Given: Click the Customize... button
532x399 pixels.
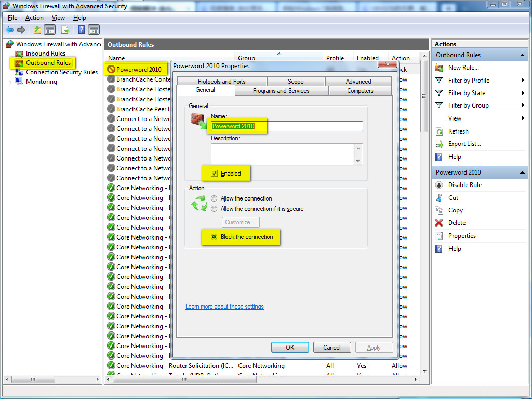Looking at the screenshot, I should coord(241,222).
